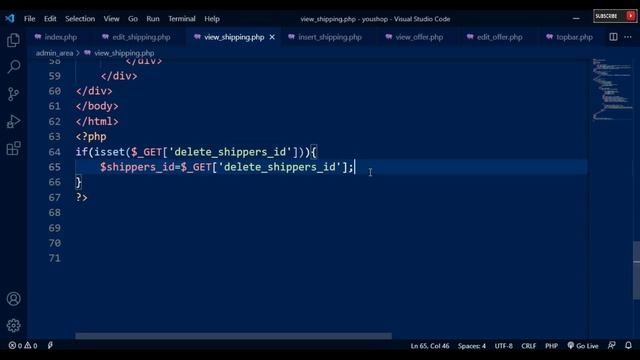Image resolution: width=640 pixels, height=360 pixels.
Task: Change the UTF-8 encoding
Action: tap(504, 346)
